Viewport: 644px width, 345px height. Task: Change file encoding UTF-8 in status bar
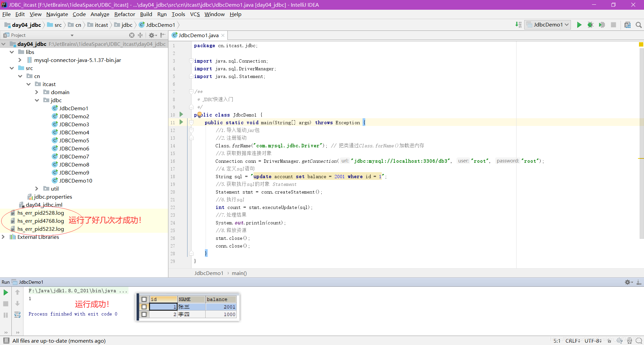pyautogui.click(x=593, y=341)
